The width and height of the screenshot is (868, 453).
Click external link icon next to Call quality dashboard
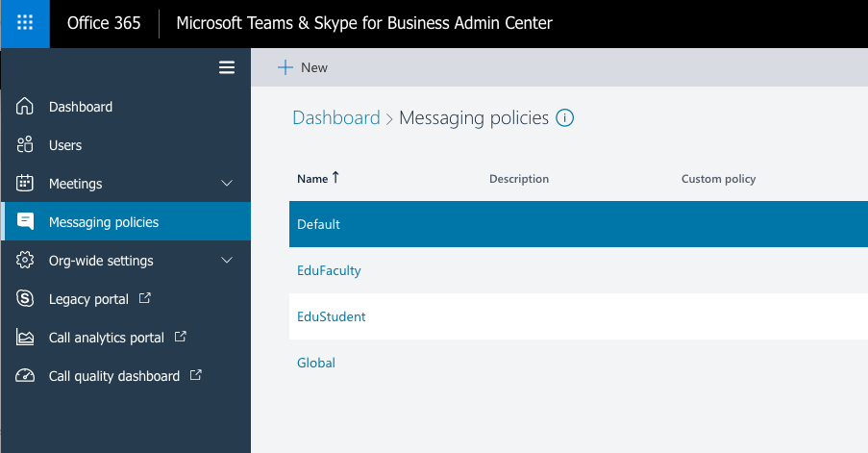click(x=196, y=375)
